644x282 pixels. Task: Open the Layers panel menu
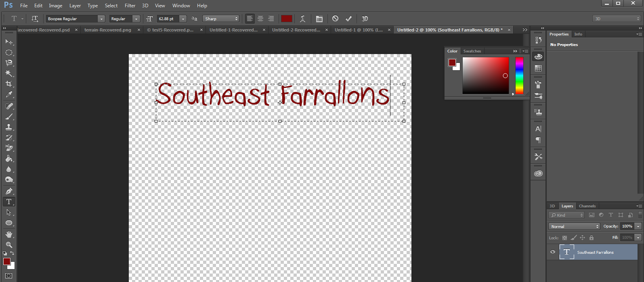[x=639, y=206]
